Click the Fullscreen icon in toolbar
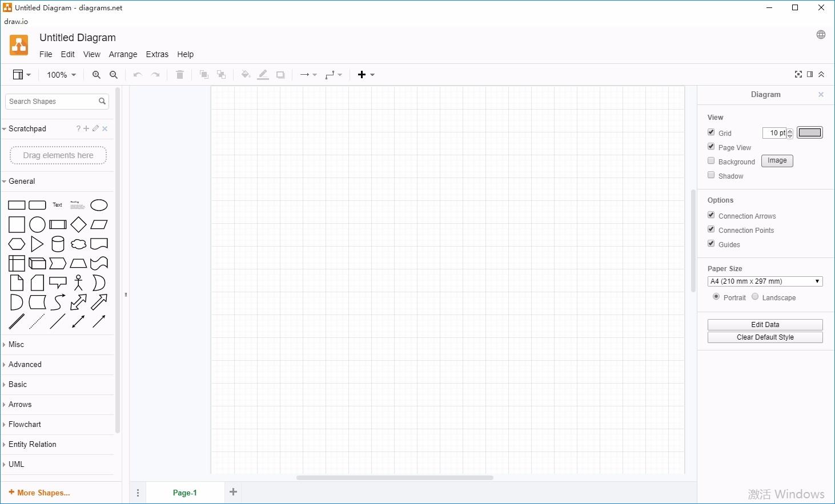This screenshot has height=504, width=835. pos(798,74)
